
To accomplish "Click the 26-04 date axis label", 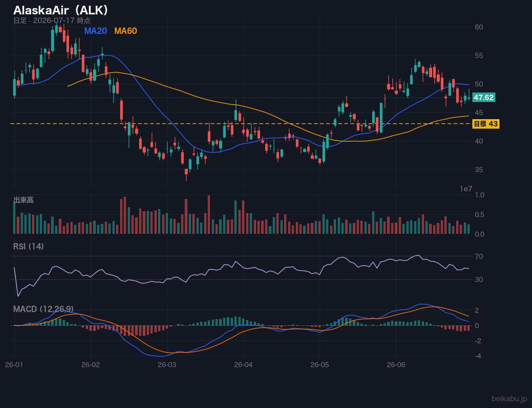I will coord(243,365).
